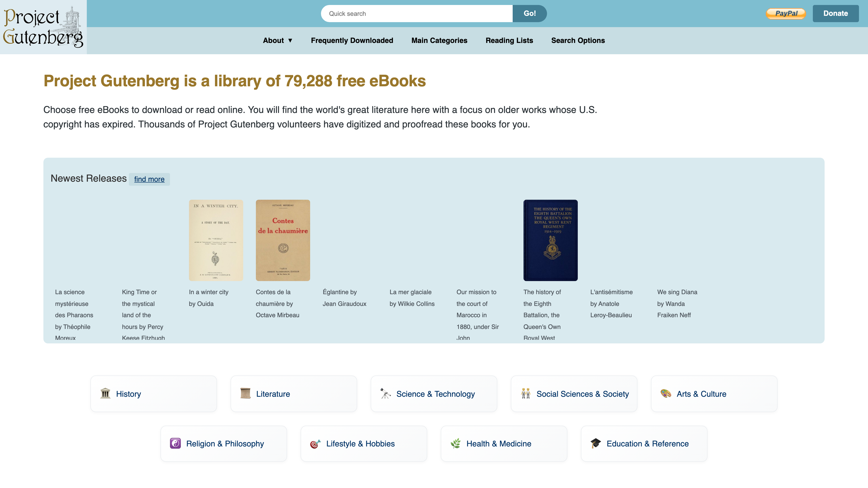Follow the find more link
The width and height of the screenshot is (868, 488).
coord(149,179)
